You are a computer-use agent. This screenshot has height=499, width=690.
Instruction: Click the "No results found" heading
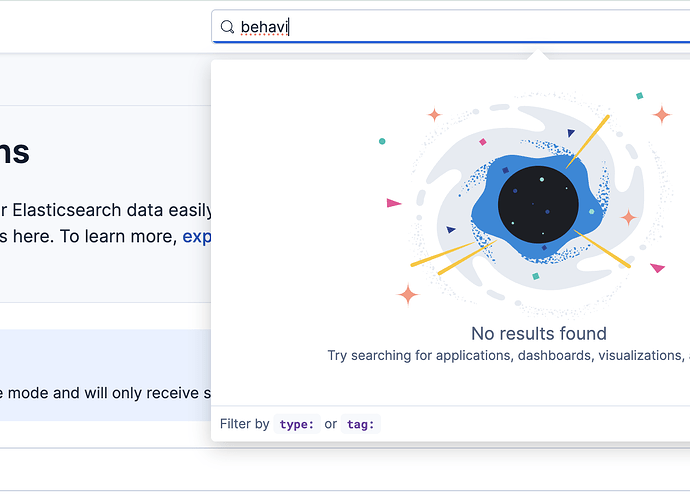click(x=538, y=333)
